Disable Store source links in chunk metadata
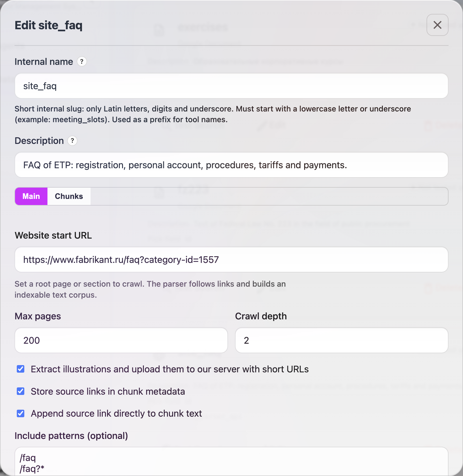 click(x=20, y=391)
